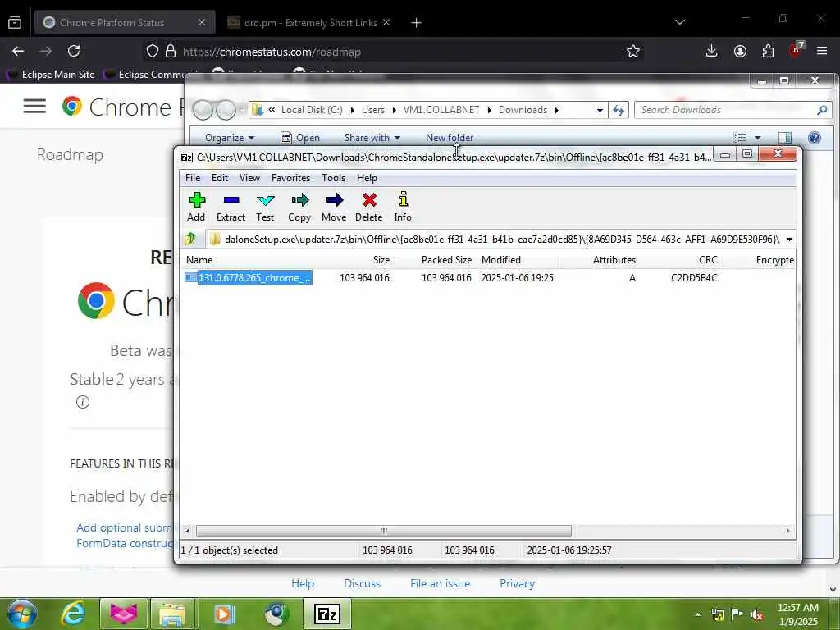Click the Eclipse Main Site bookmark
The image size is (840, 630).
click(50, 75)
